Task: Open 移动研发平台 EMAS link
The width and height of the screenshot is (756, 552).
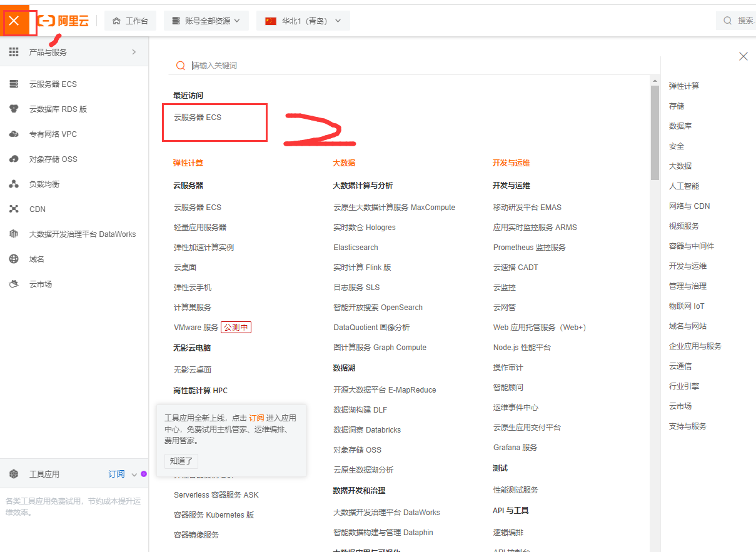Action: point(527,207)
